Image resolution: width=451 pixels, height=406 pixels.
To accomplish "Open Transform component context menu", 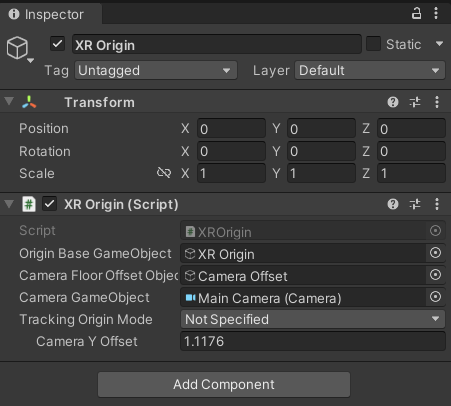I will pos(437,102).
